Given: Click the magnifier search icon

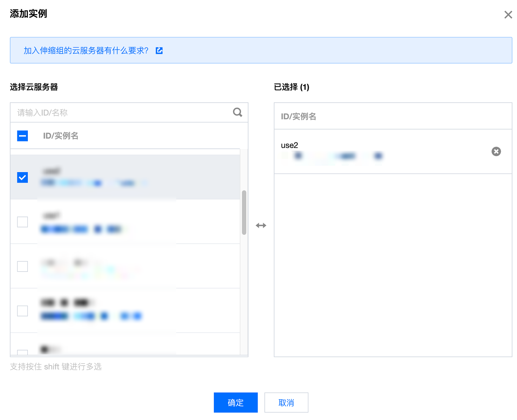Looking at the screenshot, I should click(x=238, y=112).
